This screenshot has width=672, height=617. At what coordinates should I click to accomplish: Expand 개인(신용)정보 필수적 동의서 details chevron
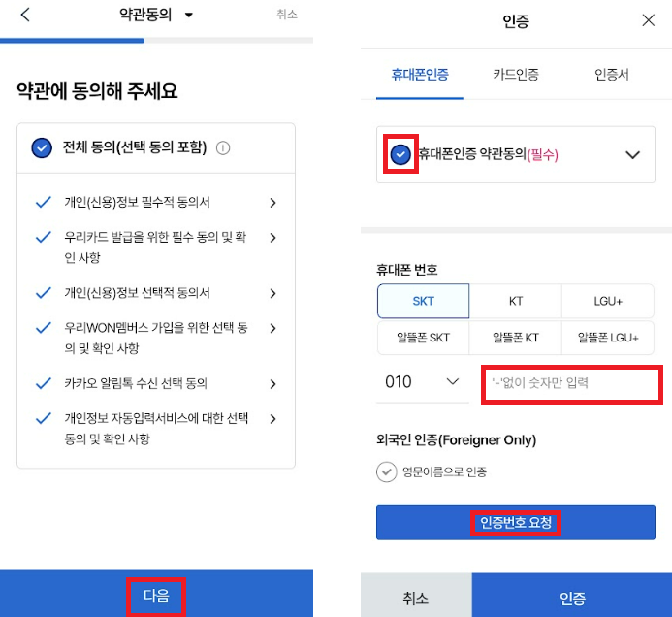coord(273,203)
